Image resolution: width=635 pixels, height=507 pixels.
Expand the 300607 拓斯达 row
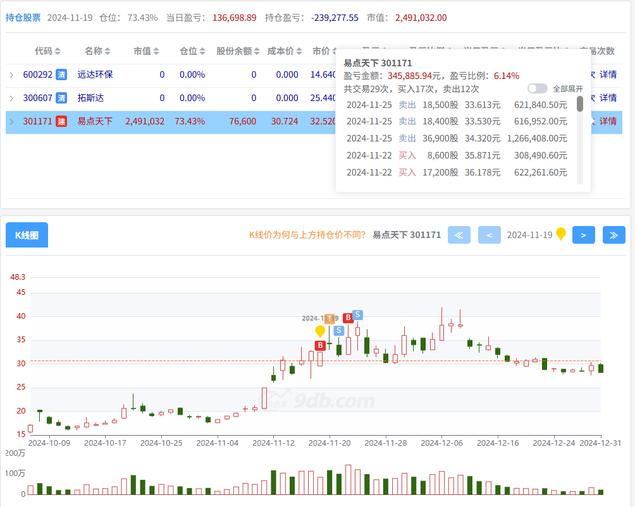tap(12, 98)
